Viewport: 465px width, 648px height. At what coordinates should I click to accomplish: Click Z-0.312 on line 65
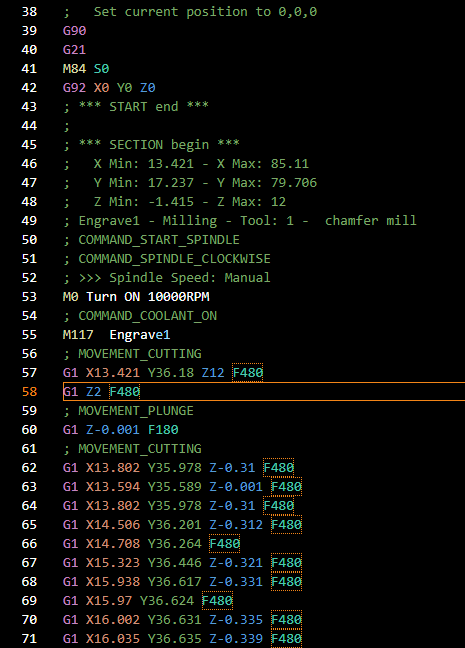point(236,525)
